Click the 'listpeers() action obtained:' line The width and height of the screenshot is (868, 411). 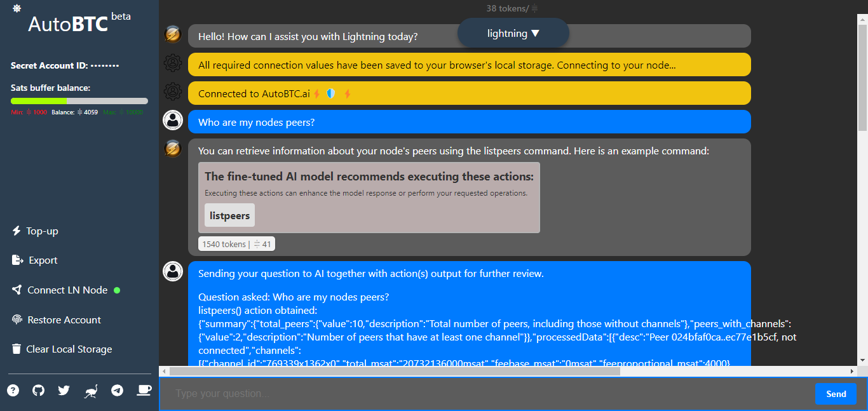coord(257,310)
